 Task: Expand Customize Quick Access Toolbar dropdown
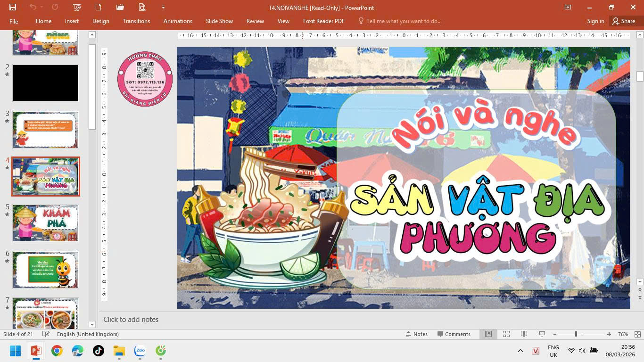[x=163, y=7]
